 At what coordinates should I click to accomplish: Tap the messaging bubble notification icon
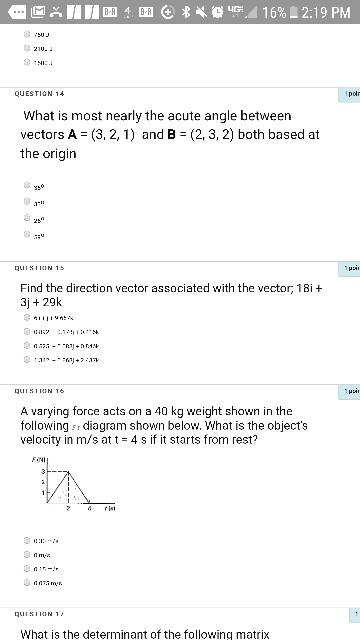[18, 13]
